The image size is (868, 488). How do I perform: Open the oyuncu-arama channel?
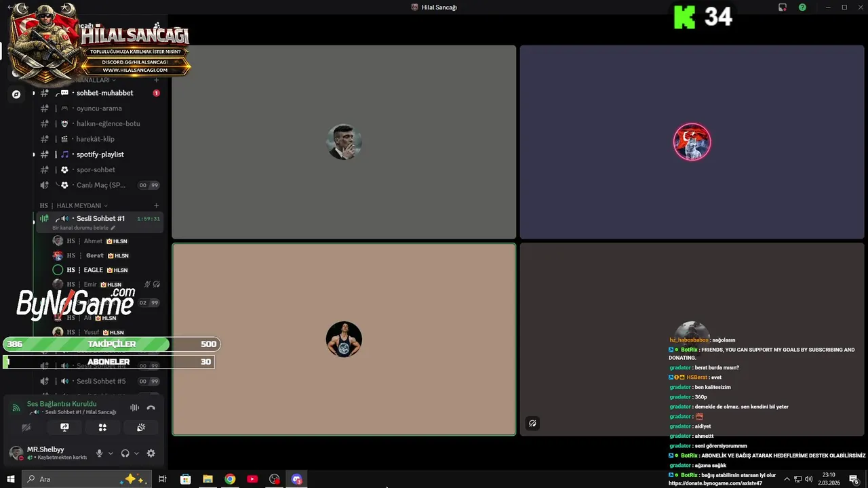[99, 108]
